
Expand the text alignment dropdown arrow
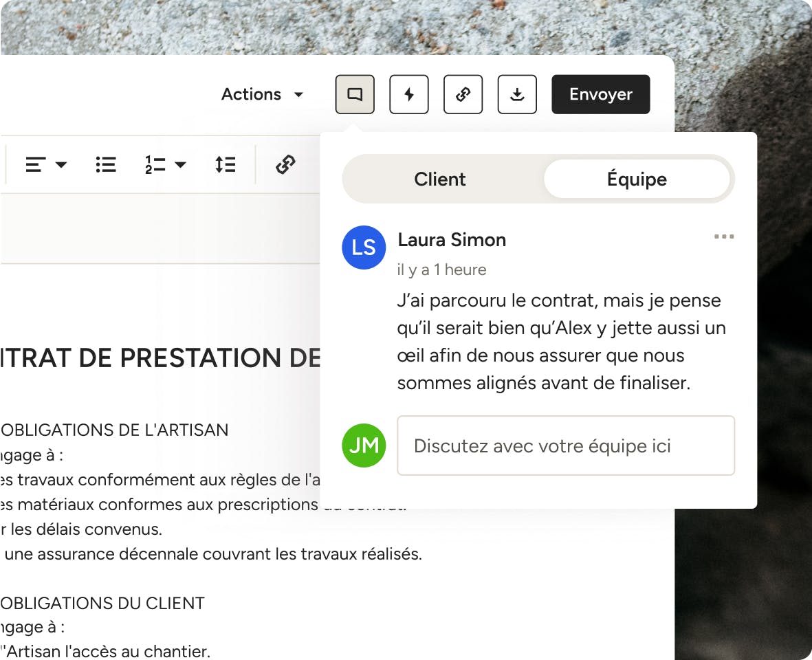61,164
